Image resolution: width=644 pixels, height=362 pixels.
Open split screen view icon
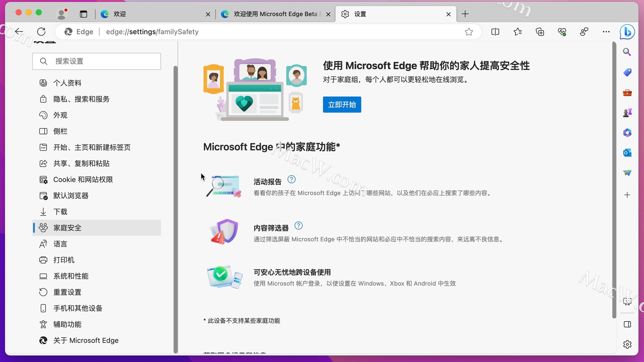pos(495,32)
